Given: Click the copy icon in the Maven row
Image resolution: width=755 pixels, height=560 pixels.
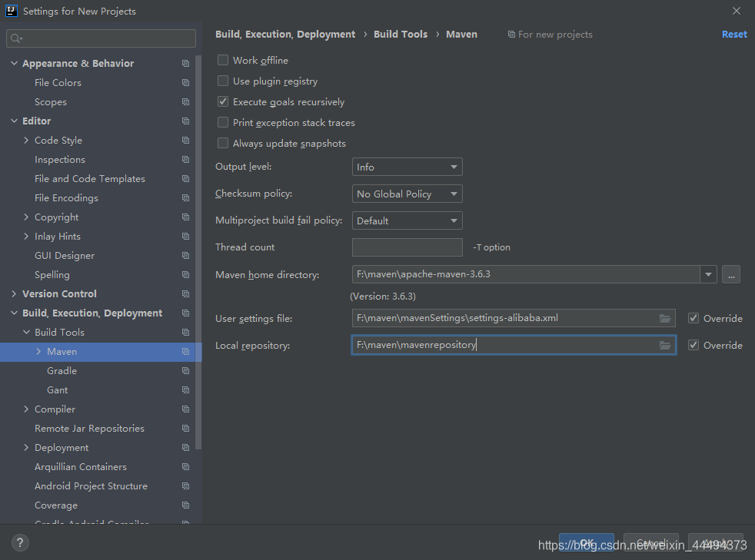Looking at the screenshot, I should coord(185,352).
